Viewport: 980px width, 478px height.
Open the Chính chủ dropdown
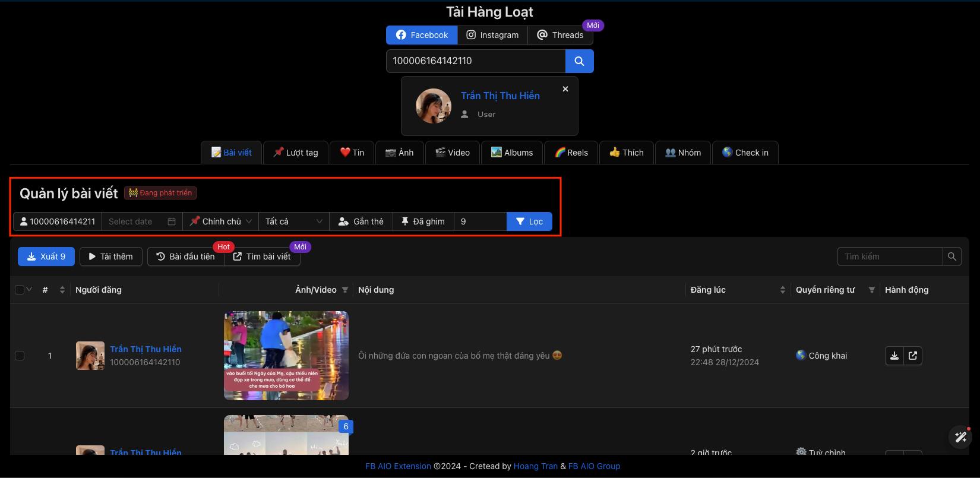pos(221,221)
